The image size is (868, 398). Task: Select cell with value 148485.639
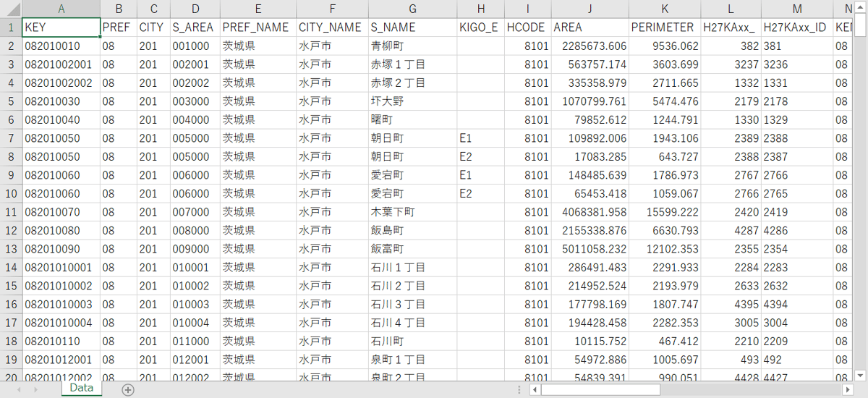(590, 175)
